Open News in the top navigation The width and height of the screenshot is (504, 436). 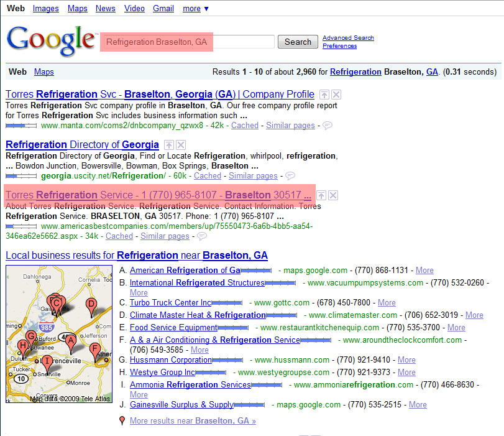coord(106,9)
